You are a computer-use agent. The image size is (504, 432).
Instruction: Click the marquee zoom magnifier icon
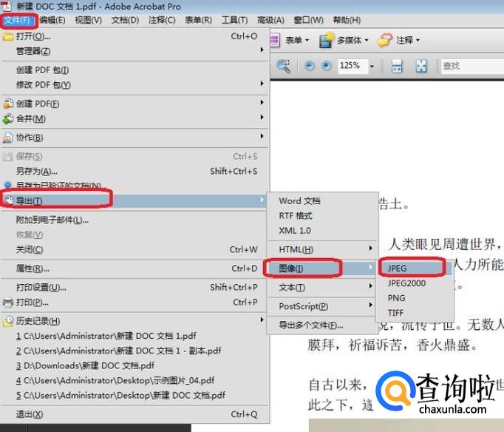[x=284, y=66]
